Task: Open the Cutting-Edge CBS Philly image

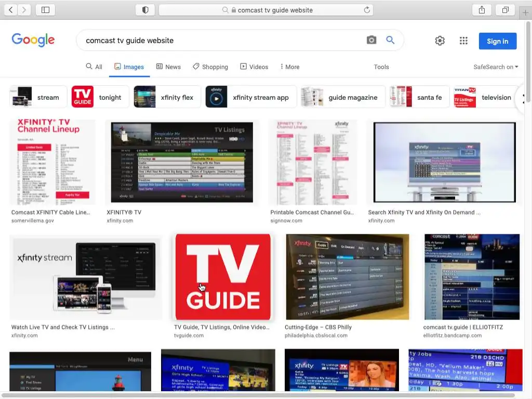Action: 348,277
